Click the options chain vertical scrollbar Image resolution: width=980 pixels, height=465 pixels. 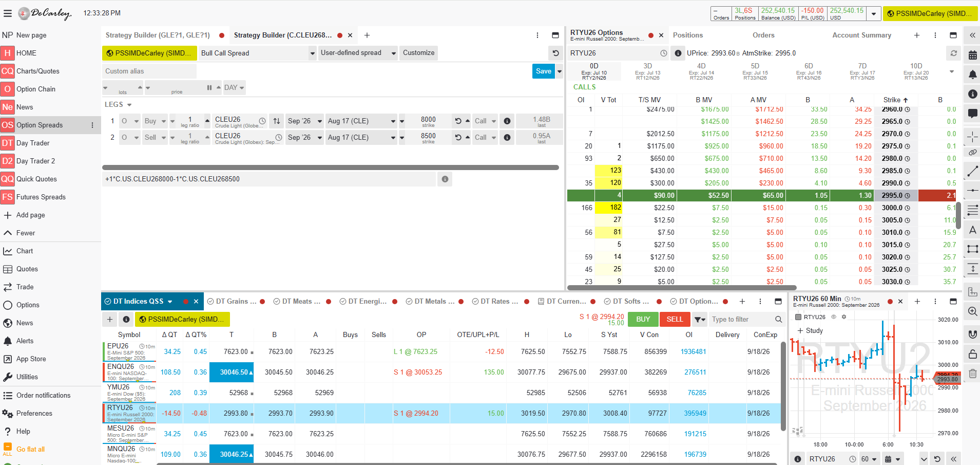coord(958,216)
